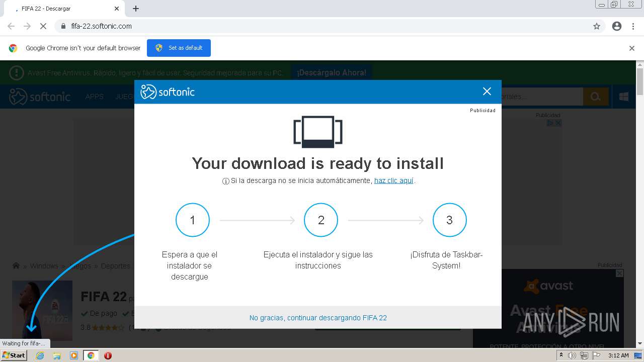Go forward in browser history
Image resolution: width=644 pixels, height=362 pixels.
[27, 26]
